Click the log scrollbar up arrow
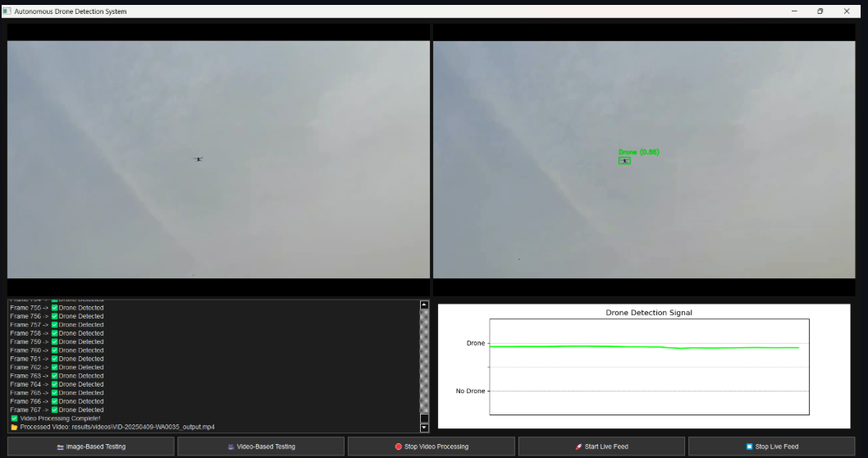 point(424,305)
